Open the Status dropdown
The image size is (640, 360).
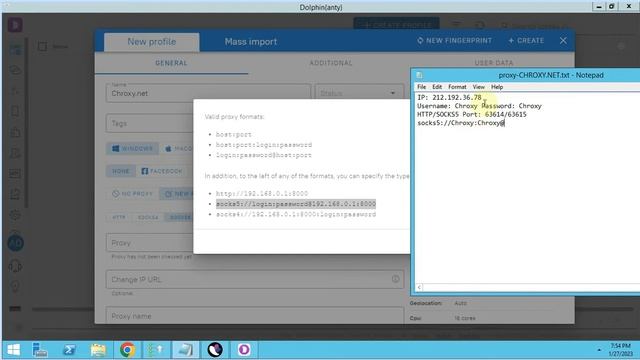[x=358, y=93]
